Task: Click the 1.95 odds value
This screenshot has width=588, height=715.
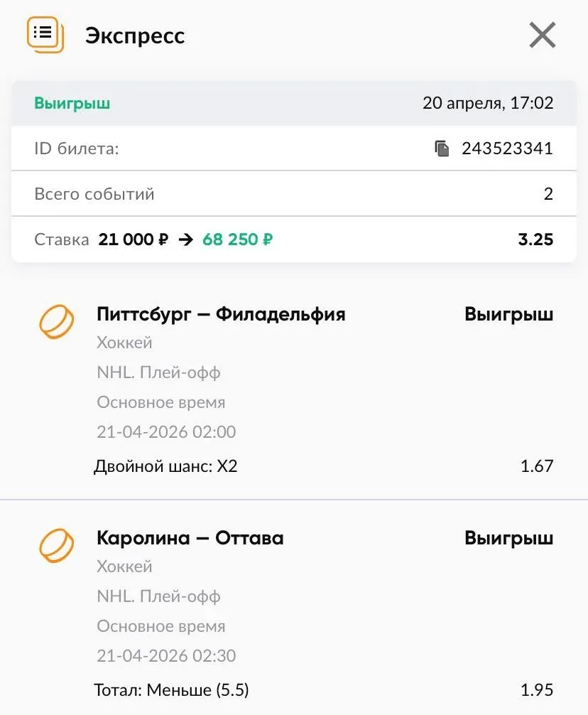Action: [x=536, y=690]
